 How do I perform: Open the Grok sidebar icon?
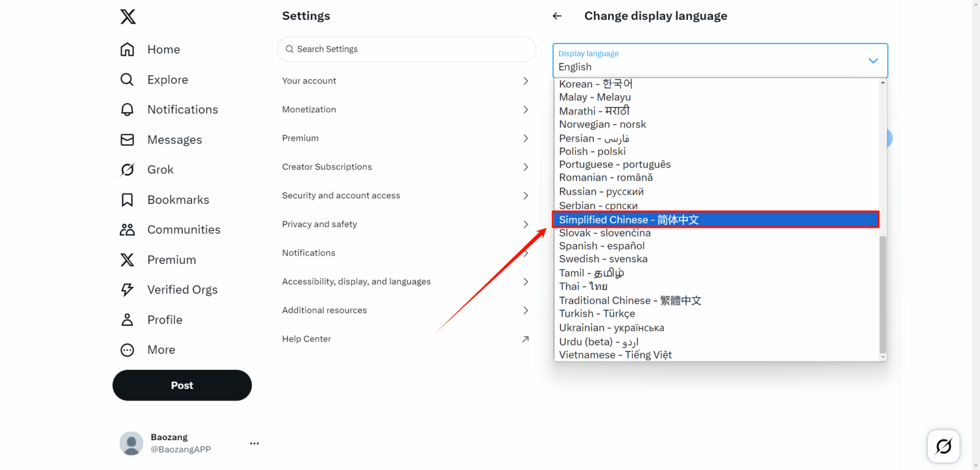pyautogui.click(x=128, y=170)
